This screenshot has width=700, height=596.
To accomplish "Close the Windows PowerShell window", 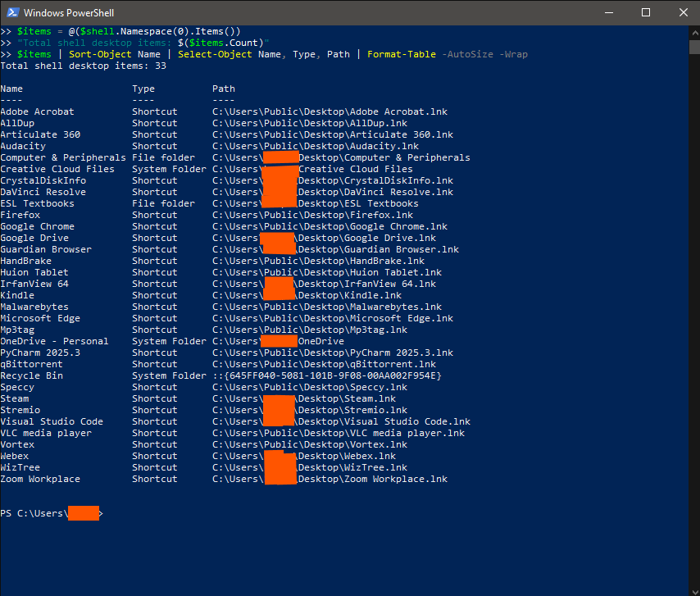I will (683, 12).
